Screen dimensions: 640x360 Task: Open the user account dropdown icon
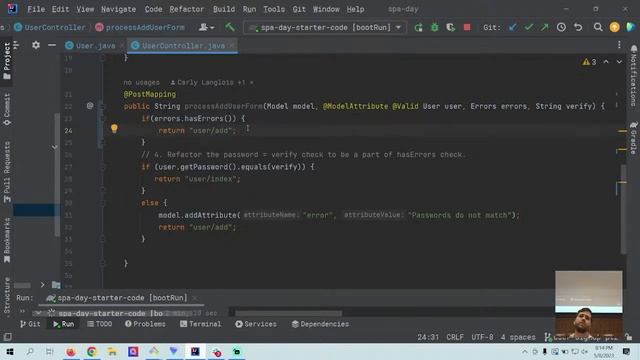click(207, 27)
